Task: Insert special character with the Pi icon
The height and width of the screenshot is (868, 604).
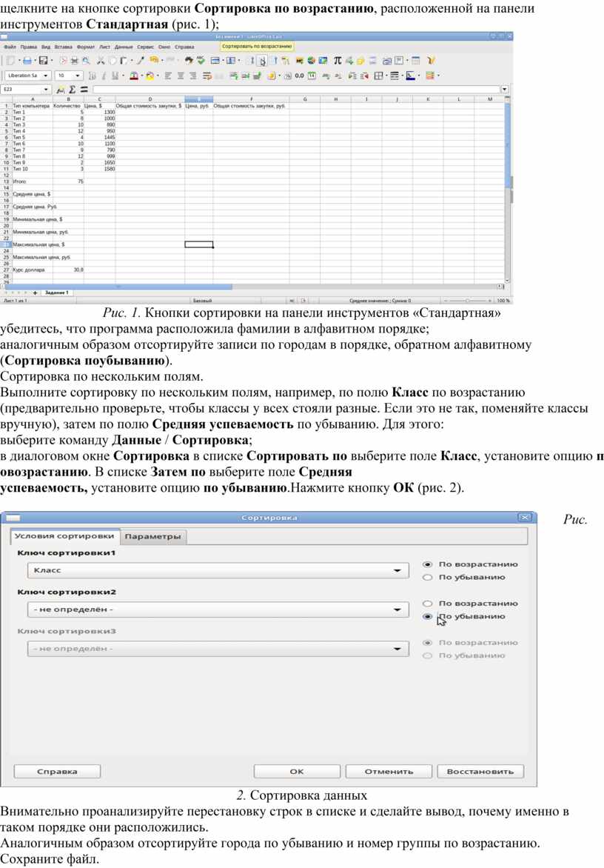Action: tap(337, 60)
